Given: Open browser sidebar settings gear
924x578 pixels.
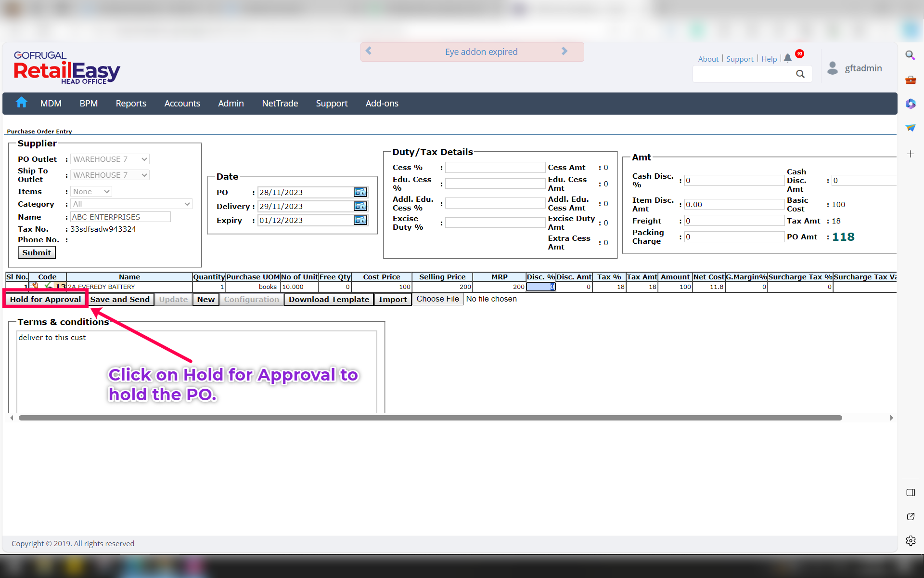Looking at the screenshot, I should (x=911, y=540).
